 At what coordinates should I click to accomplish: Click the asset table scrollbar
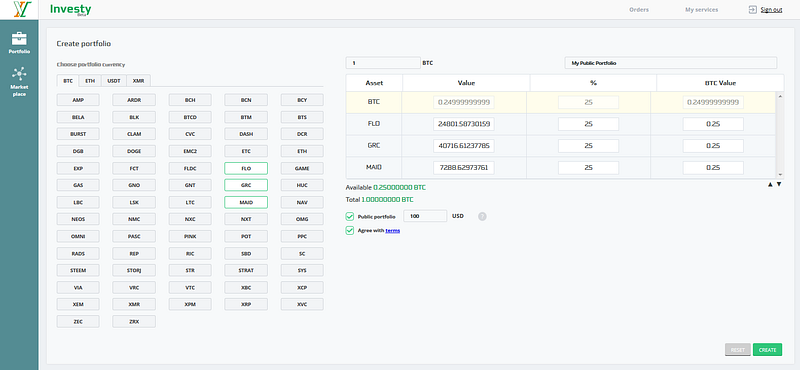point(780,135)
